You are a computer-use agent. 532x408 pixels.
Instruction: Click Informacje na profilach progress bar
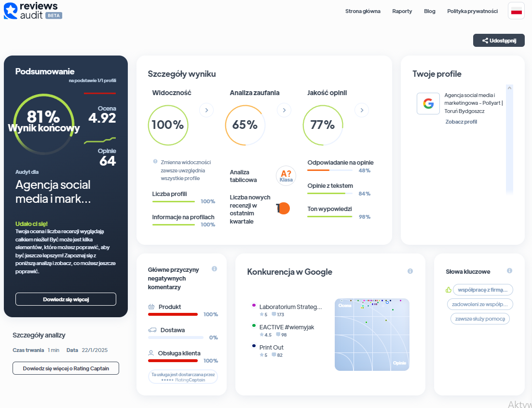[173, 225]
